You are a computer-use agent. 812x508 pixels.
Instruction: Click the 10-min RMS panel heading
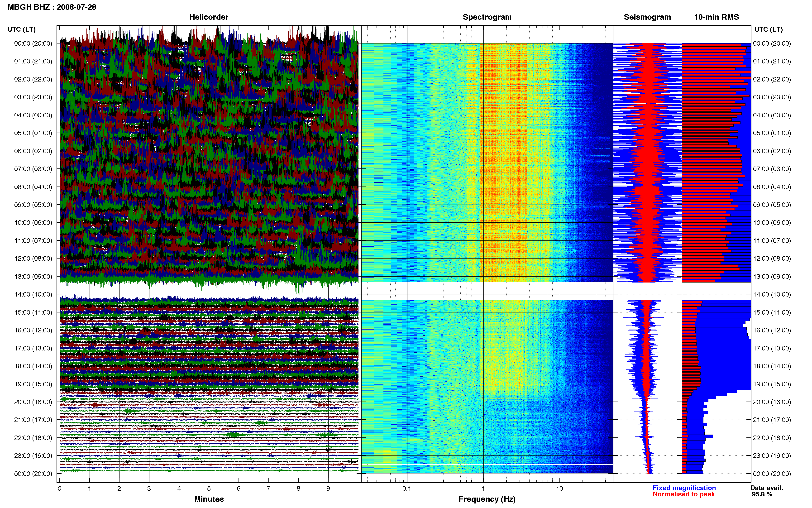click(716, 17)
